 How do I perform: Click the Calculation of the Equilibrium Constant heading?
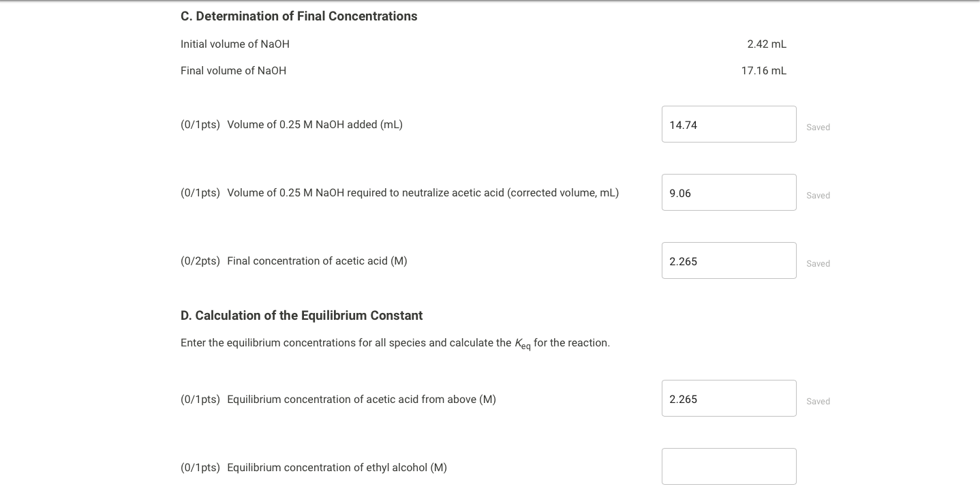[301, 315]
